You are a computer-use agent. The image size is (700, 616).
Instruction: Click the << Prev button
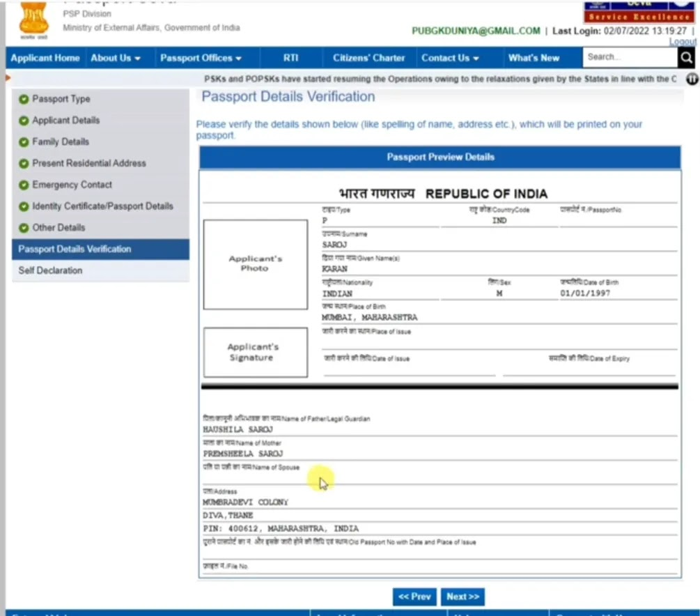tap(414, 596)
